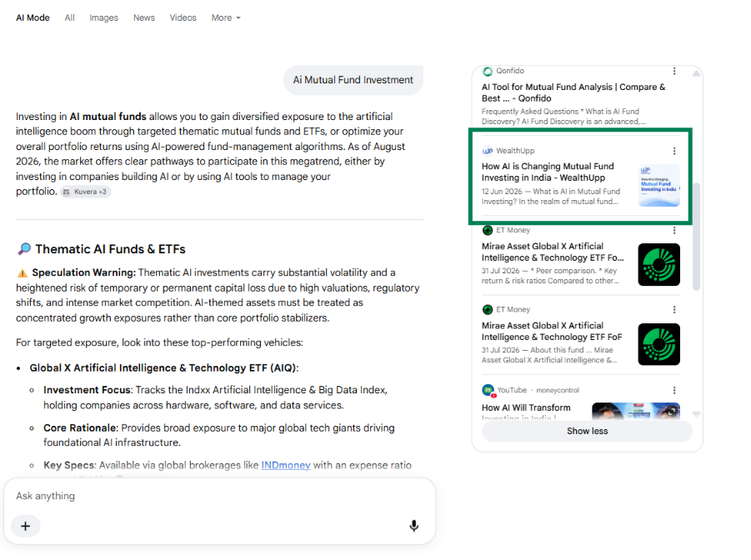The width and height of the screenshot is (751, 560).
Task: Open three-dot menu for WealthUpp result
Action: [674, 151]
